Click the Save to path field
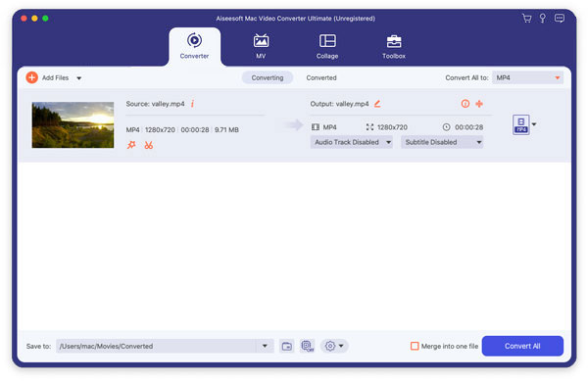The height and width of the screenshot is (381, 588). (156, 346)
